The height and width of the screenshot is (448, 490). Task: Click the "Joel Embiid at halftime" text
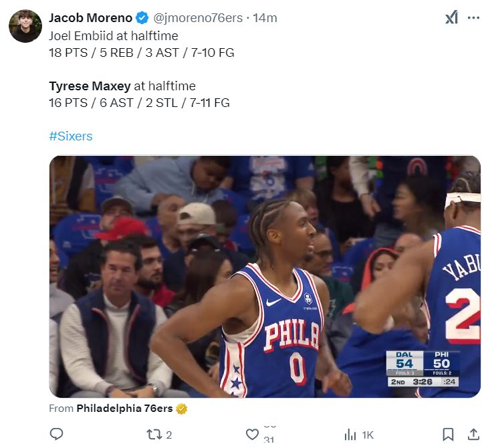coord(114,35)
